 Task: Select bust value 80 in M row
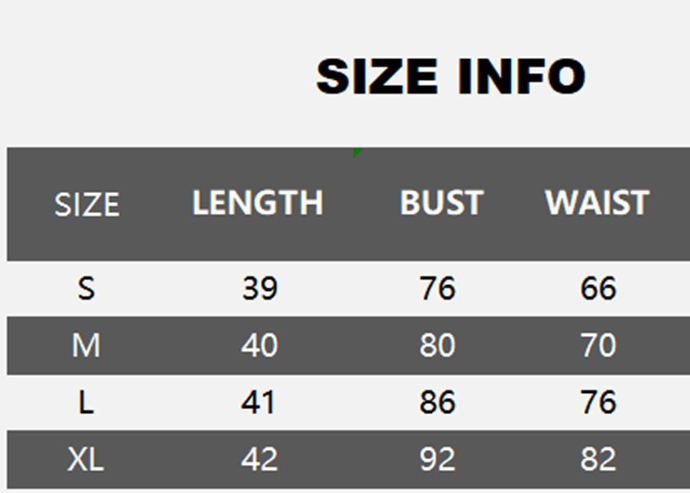(x=438, y=346)
